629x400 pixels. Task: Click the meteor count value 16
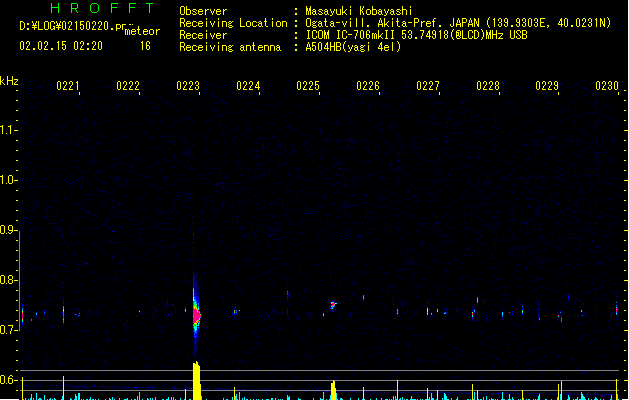click(145, 46)
